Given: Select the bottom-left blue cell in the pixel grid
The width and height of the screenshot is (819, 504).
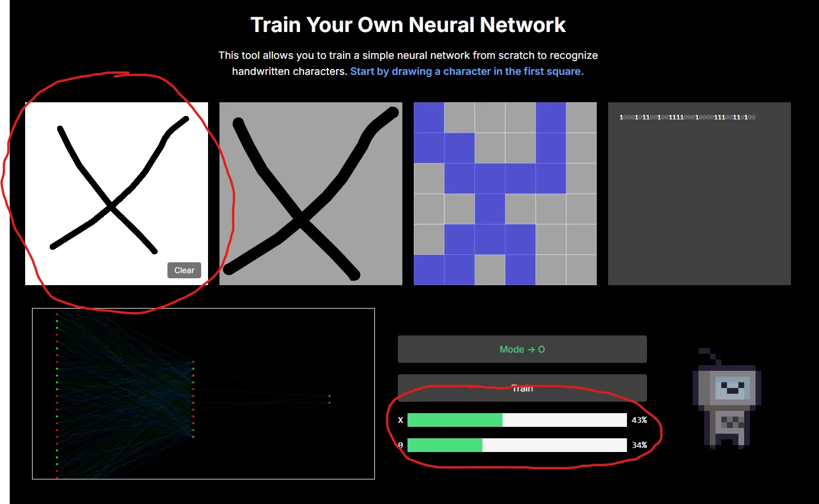Looking at the screenshot, I should pyautogui.click(x=429, y=270).
